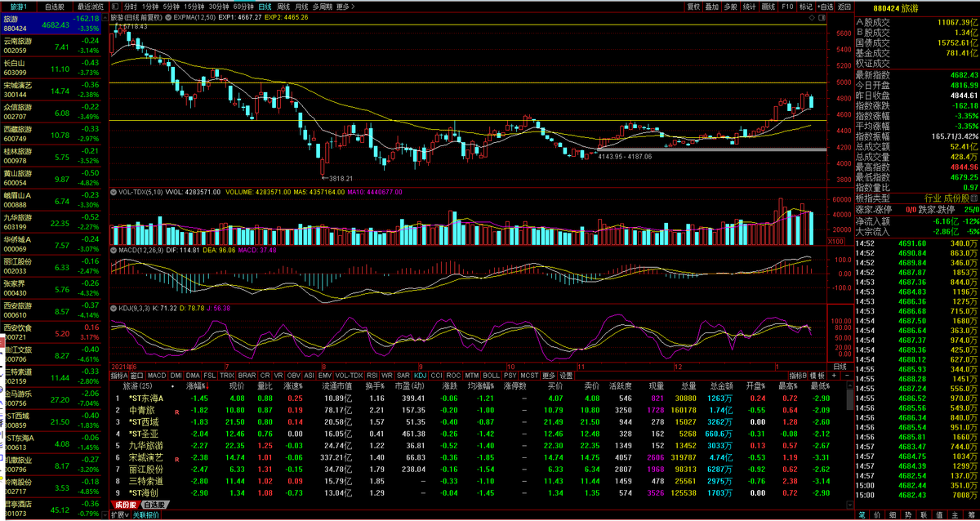Click the 叠加 overlay button
The image size is (980, 521).
[711, 7]
